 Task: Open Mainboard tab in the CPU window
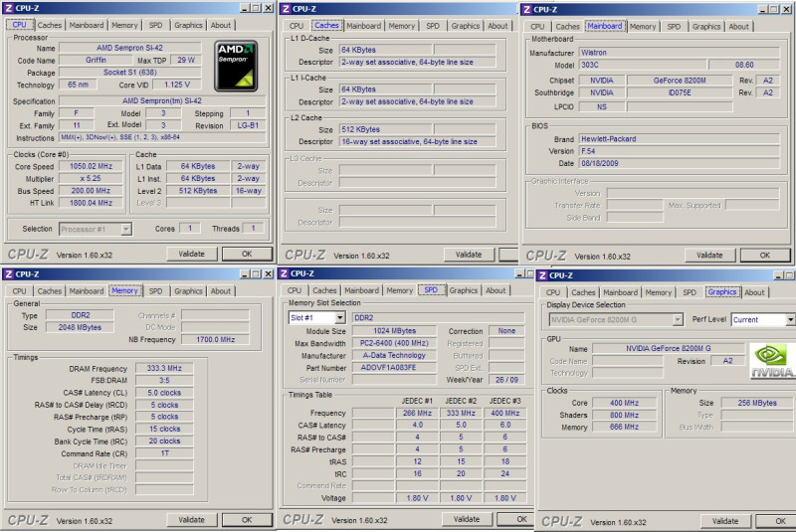click(x=87, y=25)
